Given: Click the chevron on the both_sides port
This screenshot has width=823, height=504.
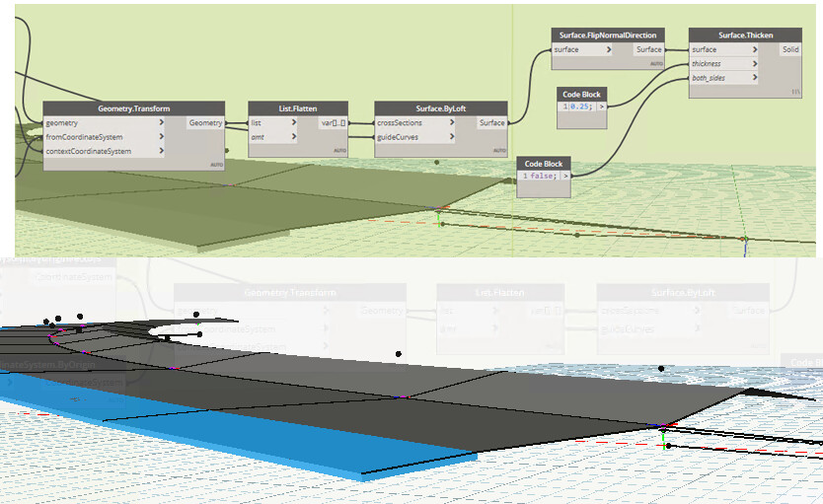Looking at the screenshot, I should pyautogui.click(x=755, y=78).
